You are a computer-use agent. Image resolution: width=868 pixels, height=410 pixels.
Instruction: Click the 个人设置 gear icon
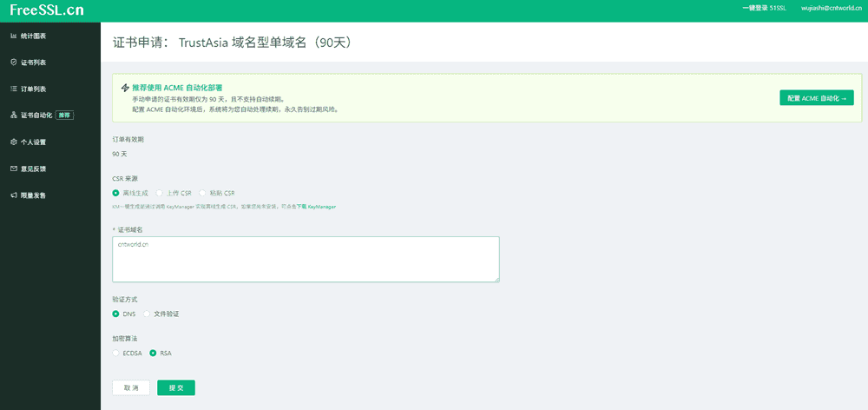pos(13,142)
